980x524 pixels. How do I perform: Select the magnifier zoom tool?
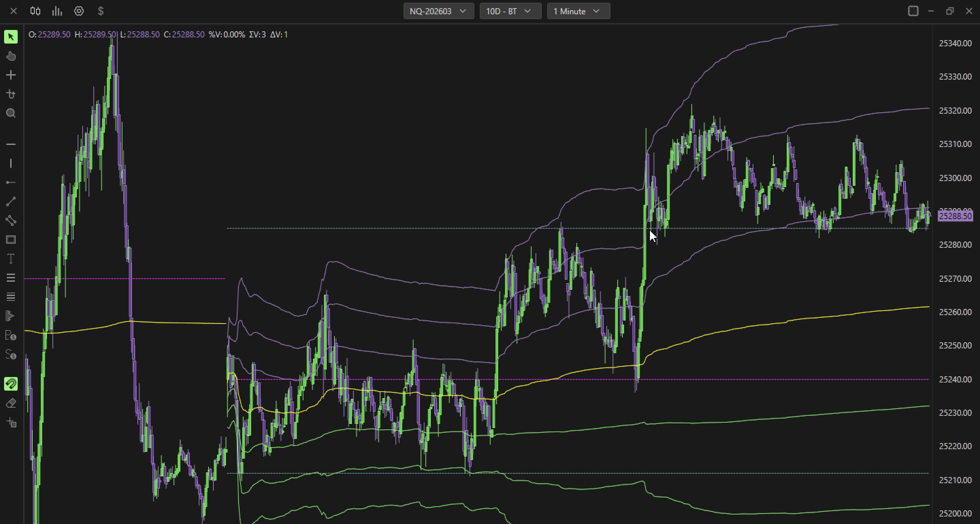pos(11,113)
